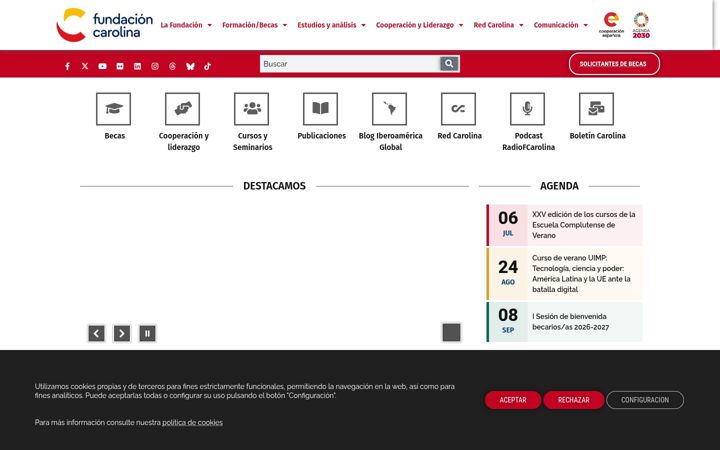Open the Threads profile icon
The width and height of the screenshot is (720, 450).
[172, 66]
